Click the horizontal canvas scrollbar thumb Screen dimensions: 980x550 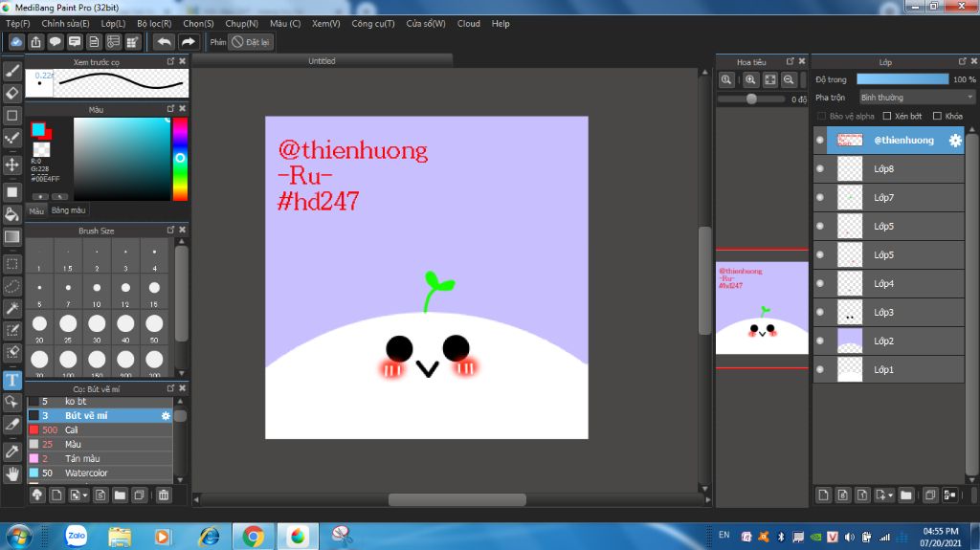pyautogui.click(x=457, y=499)
